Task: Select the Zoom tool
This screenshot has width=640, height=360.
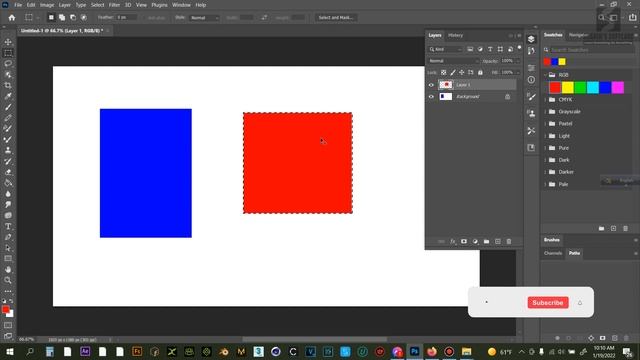Action: [8, 280]
